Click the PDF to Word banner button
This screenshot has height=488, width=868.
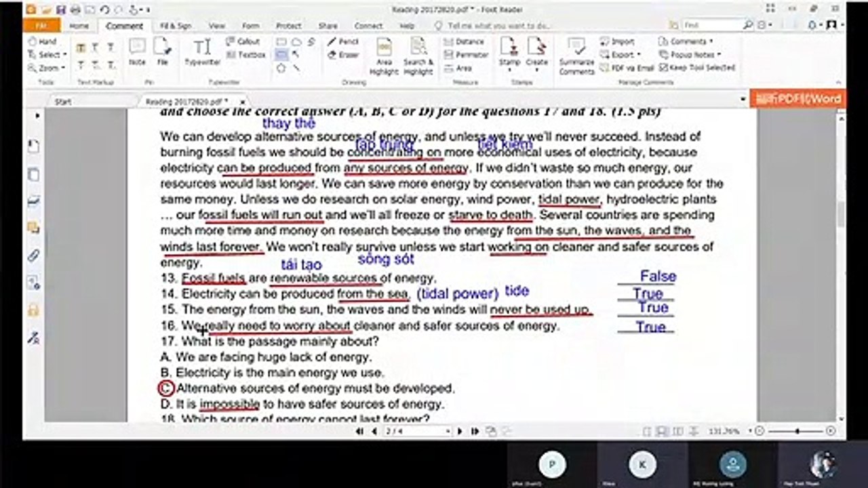click(x=797, y=99)
